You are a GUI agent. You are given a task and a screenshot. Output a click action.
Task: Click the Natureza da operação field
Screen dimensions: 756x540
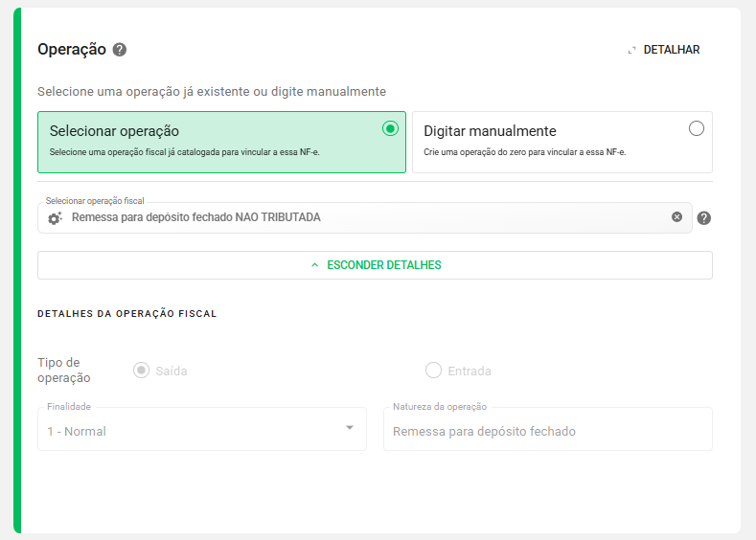[x=547, y=431]
